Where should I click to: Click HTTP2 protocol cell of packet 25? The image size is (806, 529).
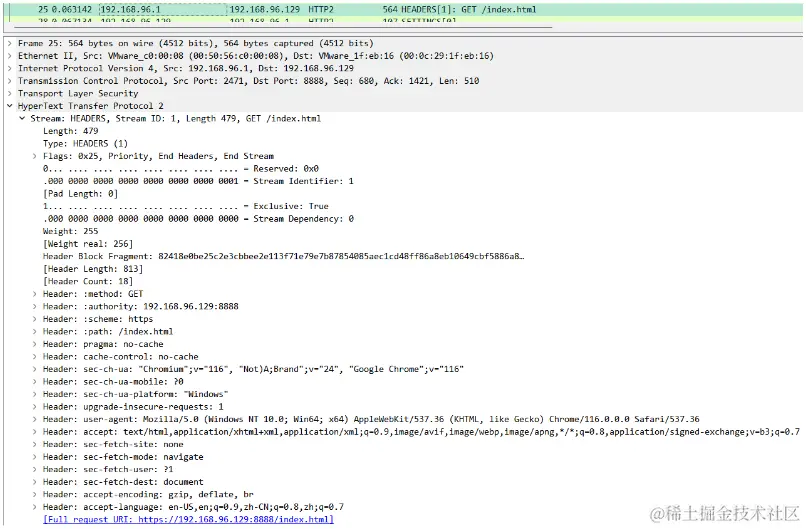[321, 9]
